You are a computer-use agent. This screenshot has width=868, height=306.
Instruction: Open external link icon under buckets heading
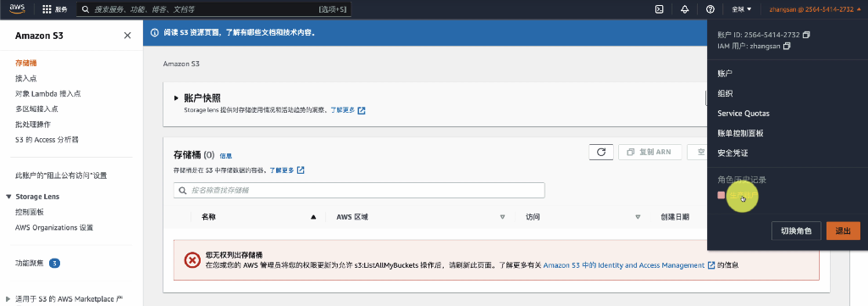[x=301, y=170]
